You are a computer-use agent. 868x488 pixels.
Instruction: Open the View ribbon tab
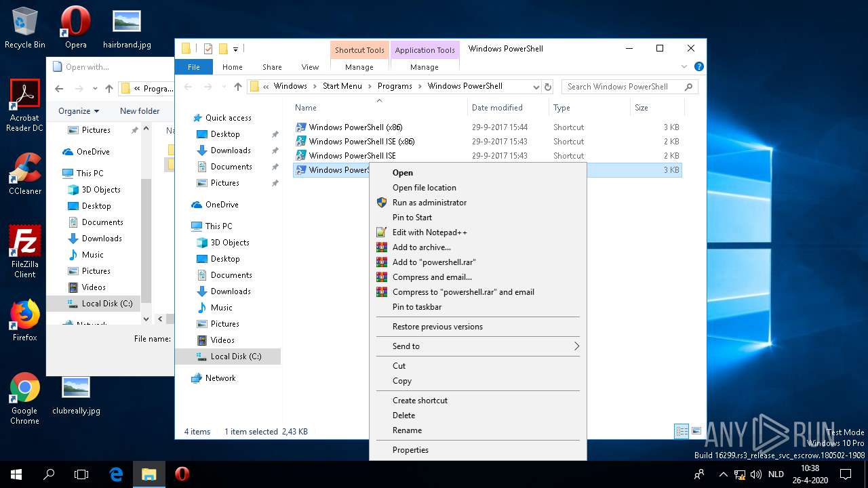click(x=310, y=67)
